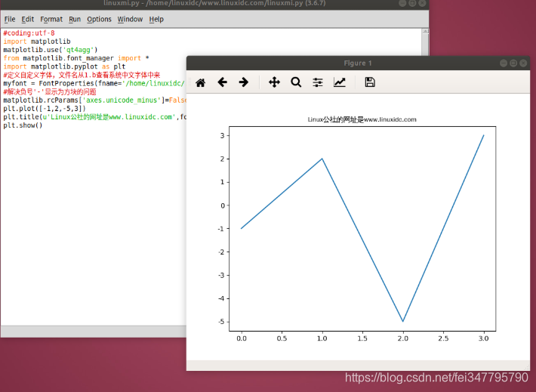Save the figure with floppy disk icon
This screenshot has height=392, width=536.
370,82
